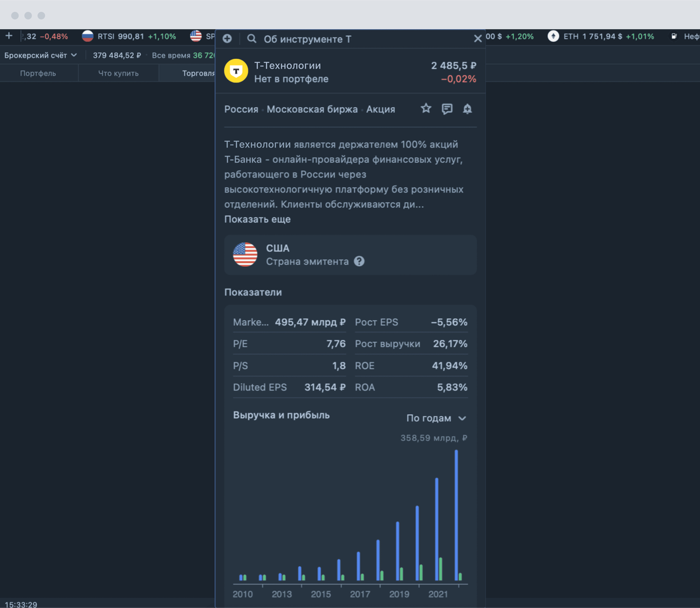
Task: Click the Показатели section heading
Action: (x=253, y=292)
